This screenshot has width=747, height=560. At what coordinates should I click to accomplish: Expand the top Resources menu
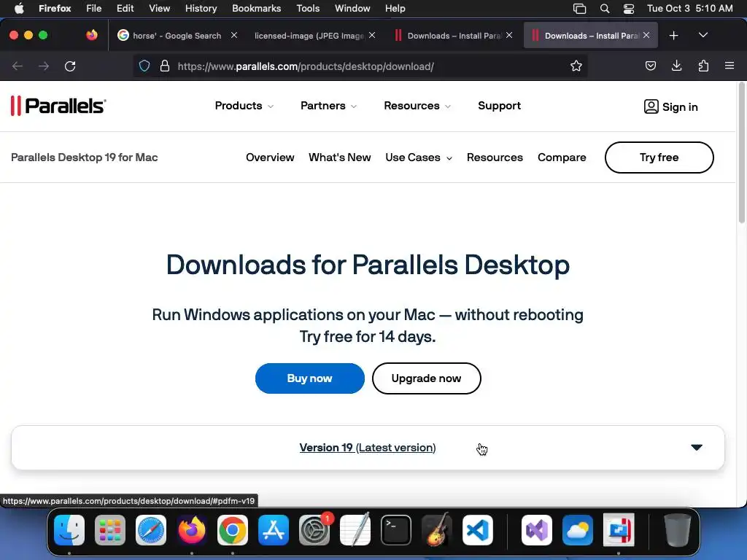(x=417, y=106)
